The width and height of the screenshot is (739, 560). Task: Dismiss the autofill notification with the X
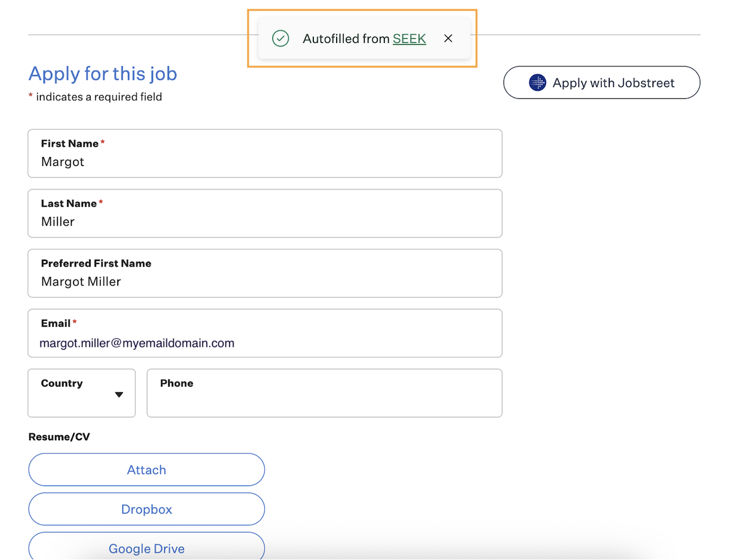448,39
